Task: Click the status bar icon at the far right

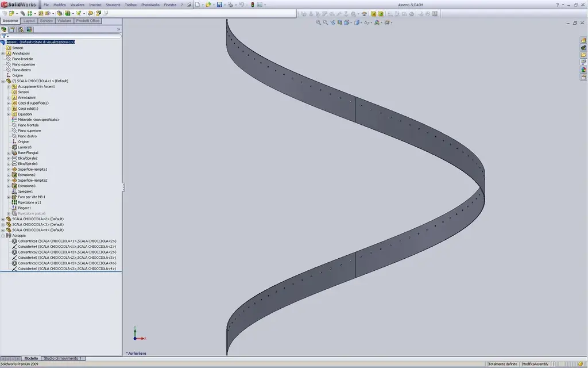Action: click(581, 364)
